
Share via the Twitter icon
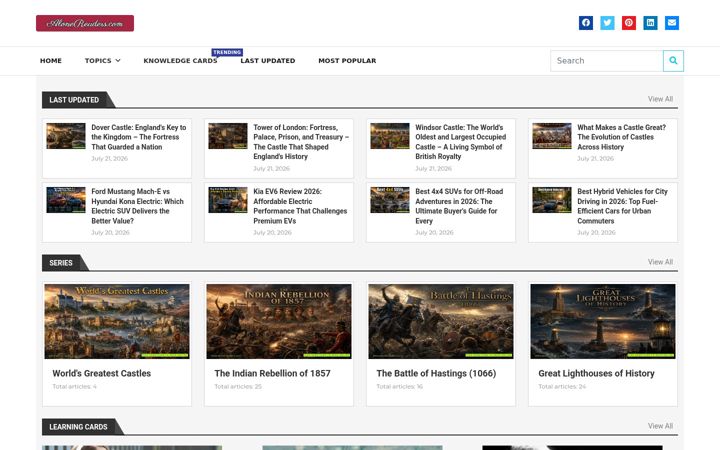(x=607, y=22)
